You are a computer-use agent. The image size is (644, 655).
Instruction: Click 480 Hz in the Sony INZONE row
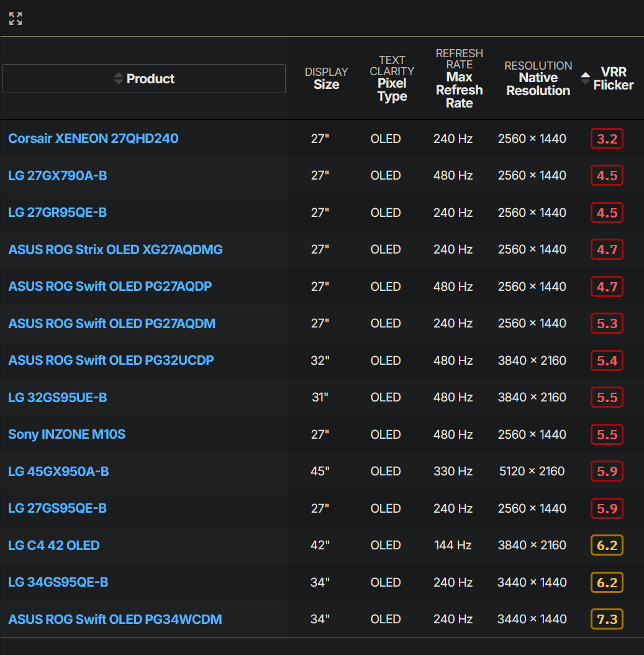[x=453, y=434]
